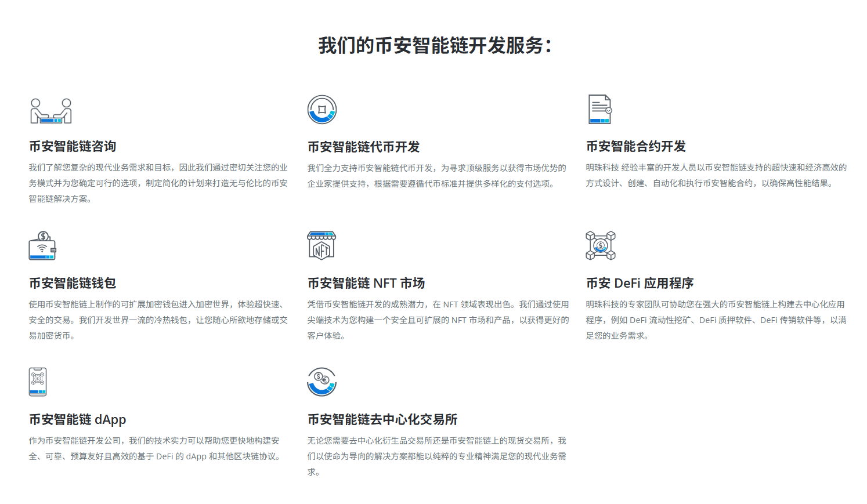The width and height of the screenshot is (867, 504).
Task: Click the NFT marketplace storefront icon
Action: (x=321, y=246)
